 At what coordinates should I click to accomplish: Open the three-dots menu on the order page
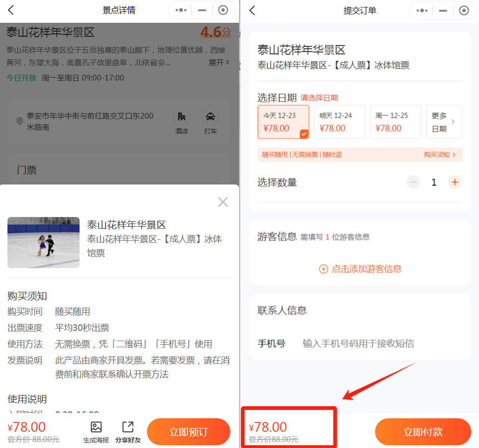click(422, 10)
